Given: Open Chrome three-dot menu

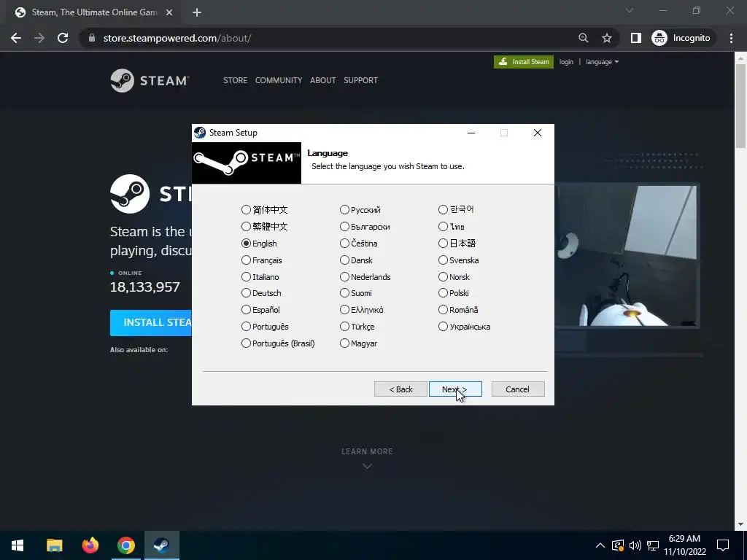Looking at the screenshot, I should (731, 38).
